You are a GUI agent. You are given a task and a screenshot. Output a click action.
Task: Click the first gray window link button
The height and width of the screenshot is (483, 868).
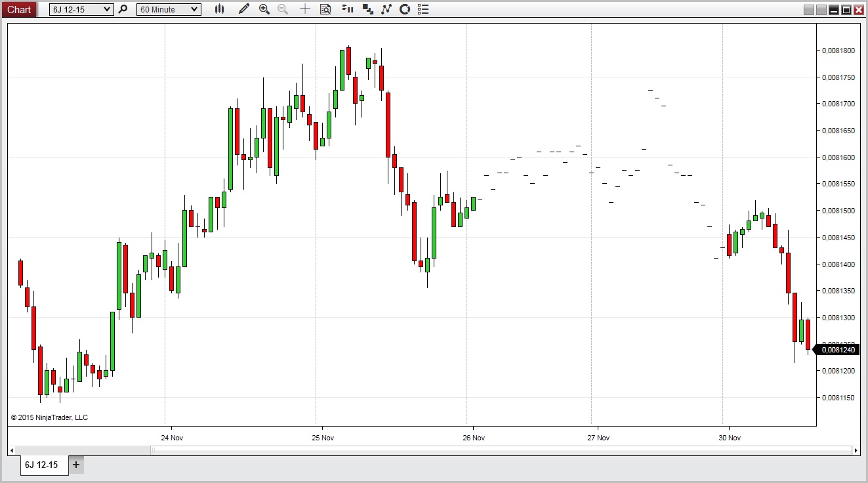point(809,10)
